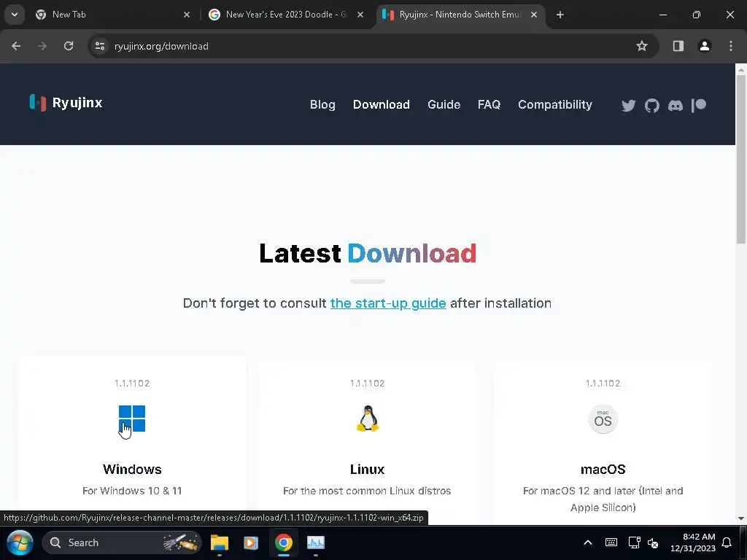This screenshot has width=747, height=560.
Task: Reload the page
Action: [69, 46]
